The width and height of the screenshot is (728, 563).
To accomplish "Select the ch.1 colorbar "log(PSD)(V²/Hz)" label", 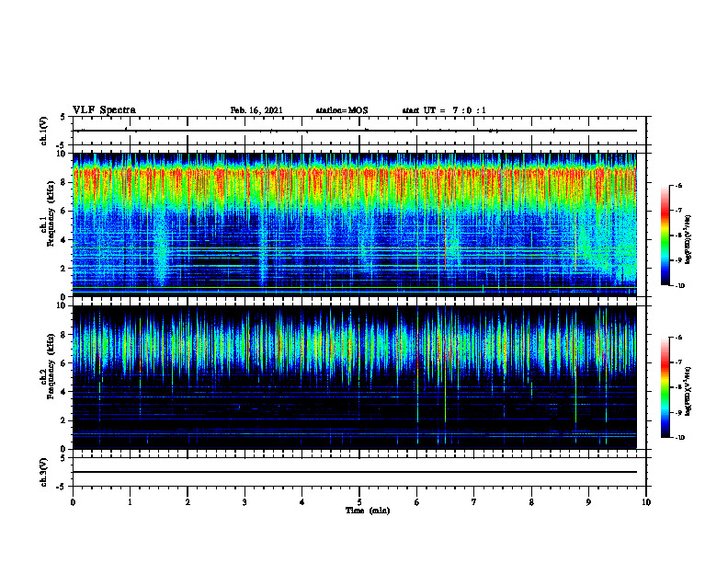I will (688, 239).
